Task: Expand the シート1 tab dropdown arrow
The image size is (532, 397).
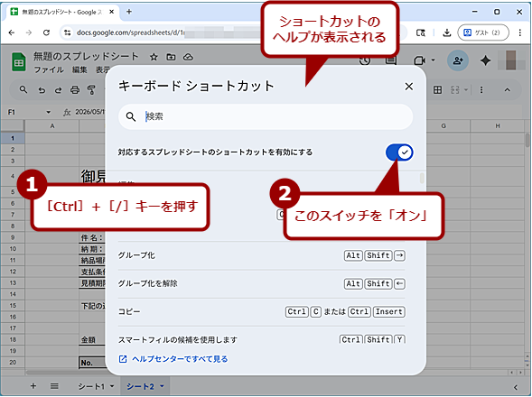Action: [x=112, y=386]
